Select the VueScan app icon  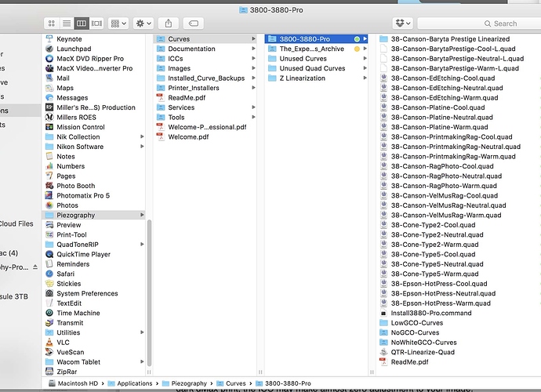click(49, 352)
